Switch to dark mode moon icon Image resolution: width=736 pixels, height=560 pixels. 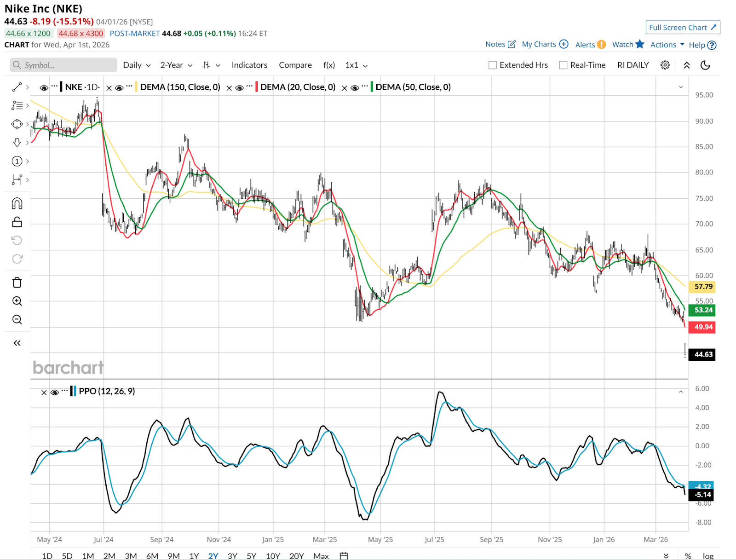click(x=705, y=65)
